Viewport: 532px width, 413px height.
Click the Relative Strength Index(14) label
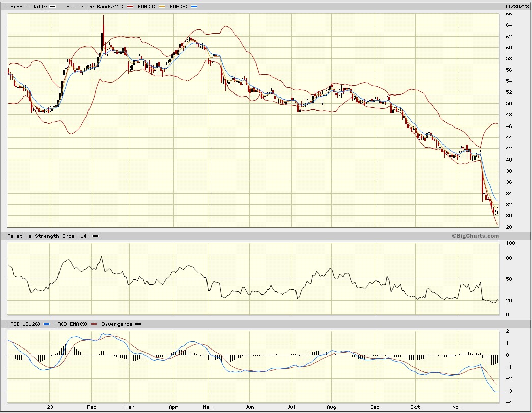pos(48,236)
